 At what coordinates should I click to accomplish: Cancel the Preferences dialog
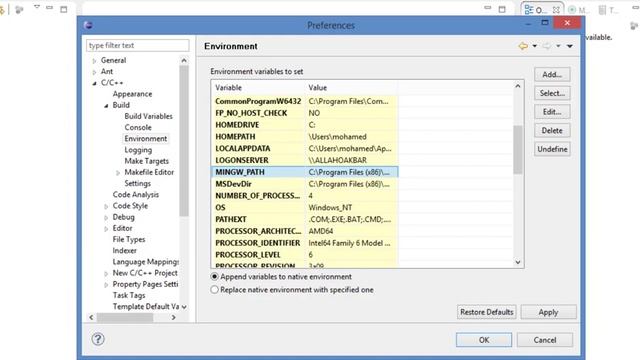(x=544, y=340)
